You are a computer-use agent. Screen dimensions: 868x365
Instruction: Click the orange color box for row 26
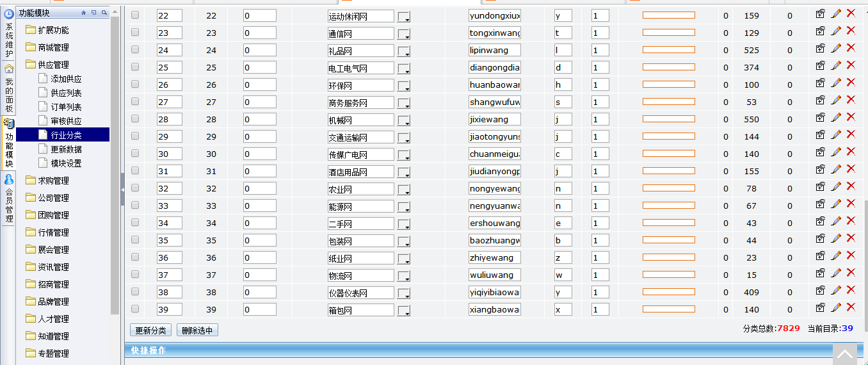pos(668,85)
